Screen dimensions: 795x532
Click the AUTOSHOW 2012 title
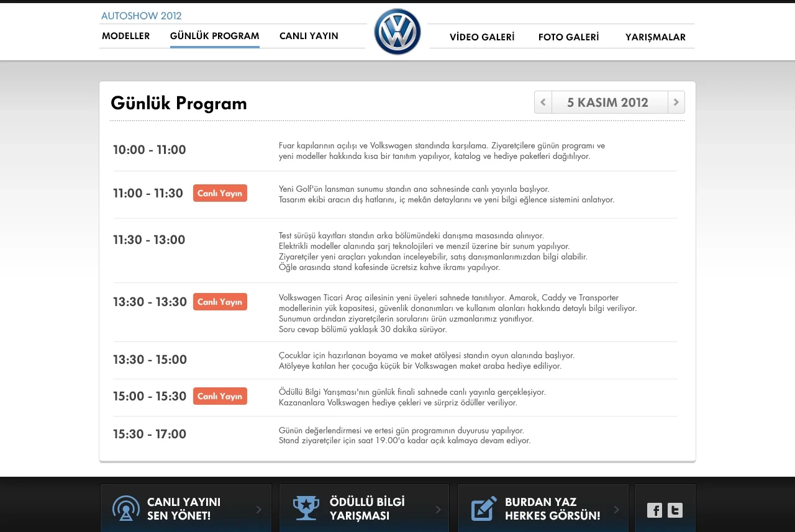point(142,16)
